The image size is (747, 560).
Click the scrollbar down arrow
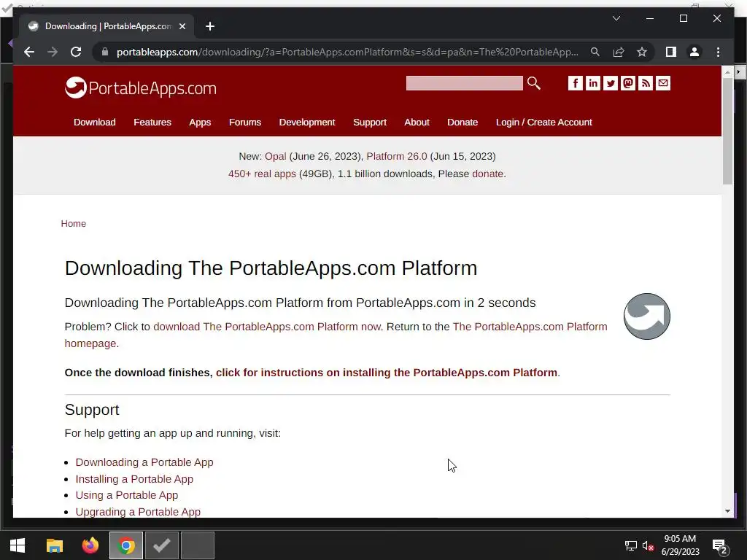pos(727,511)
